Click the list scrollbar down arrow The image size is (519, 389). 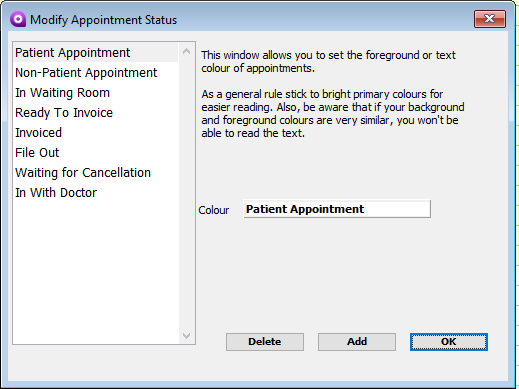[x=187, y=335]
